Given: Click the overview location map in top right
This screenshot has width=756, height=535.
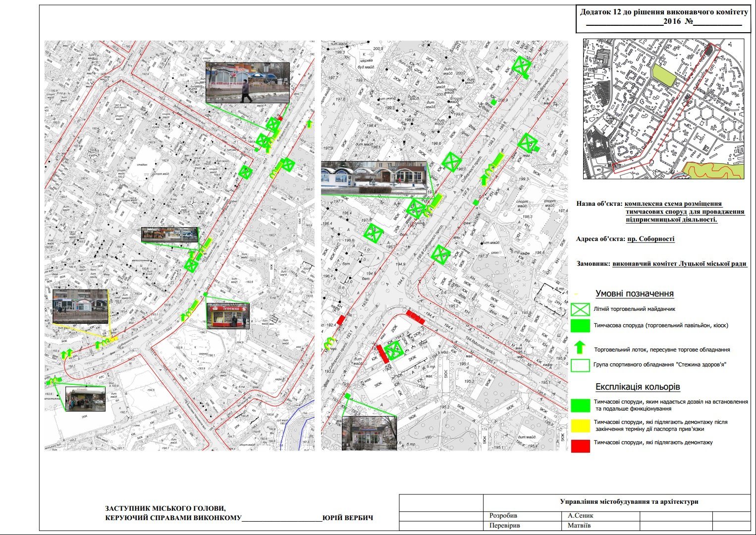Looking at the screenshot, I should (663, 109).
